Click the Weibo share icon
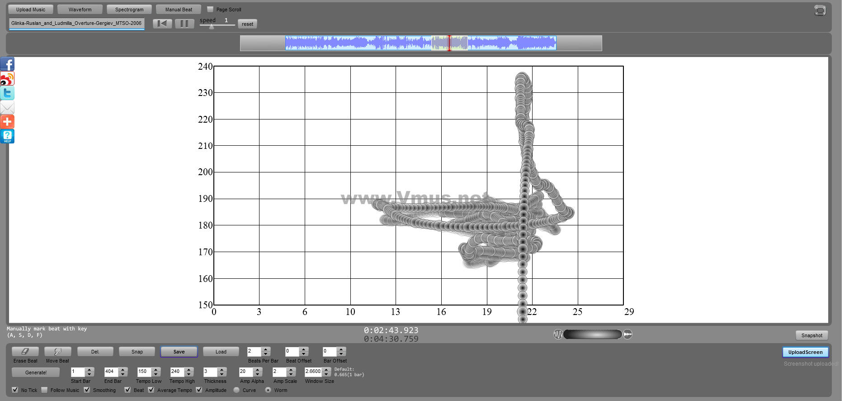Viewport: 868px width, 401px height. click(7, 79)
